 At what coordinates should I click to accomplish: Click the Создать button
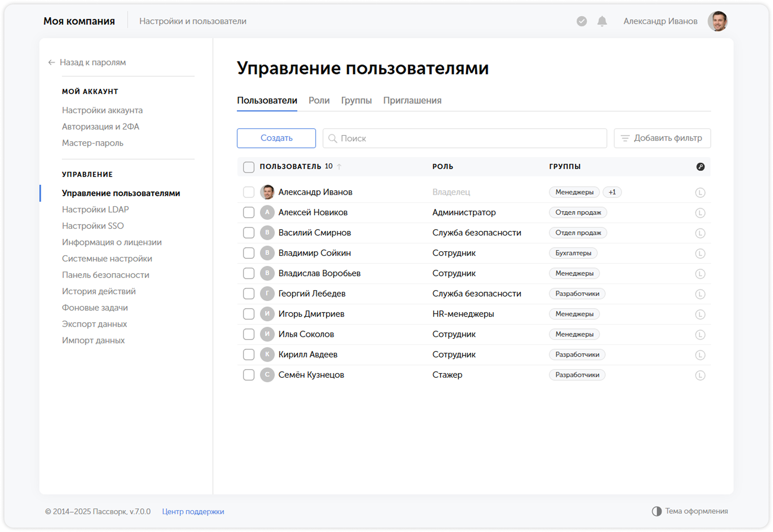pyautogui.click(x=276, y=138)
